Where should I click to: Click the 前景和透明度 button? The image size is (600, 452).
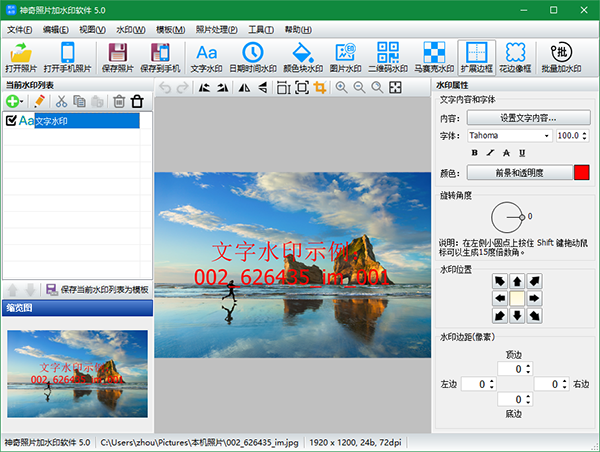[x=519, y=173]
